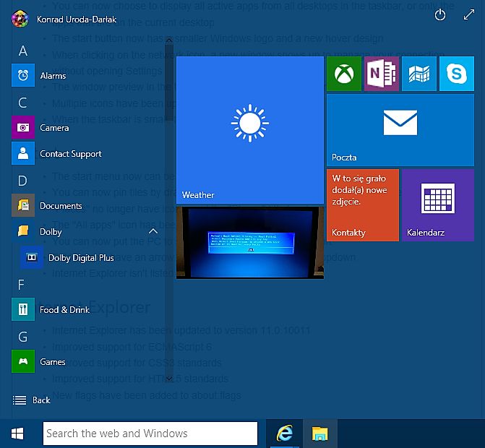This screenshot has width=485, height=448.
Task: Click the app list scroll up arrow
Action: [x=169, y=40]
